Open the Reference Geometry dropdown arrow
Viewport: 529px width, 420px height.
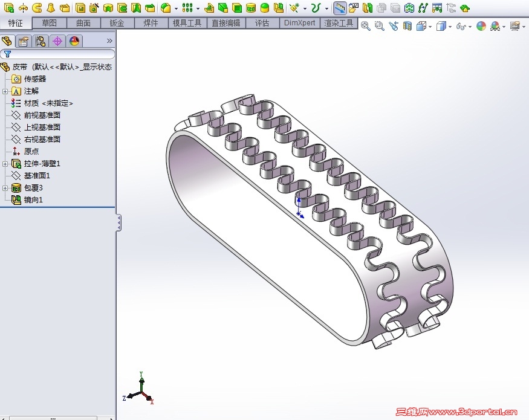[305, 8]
